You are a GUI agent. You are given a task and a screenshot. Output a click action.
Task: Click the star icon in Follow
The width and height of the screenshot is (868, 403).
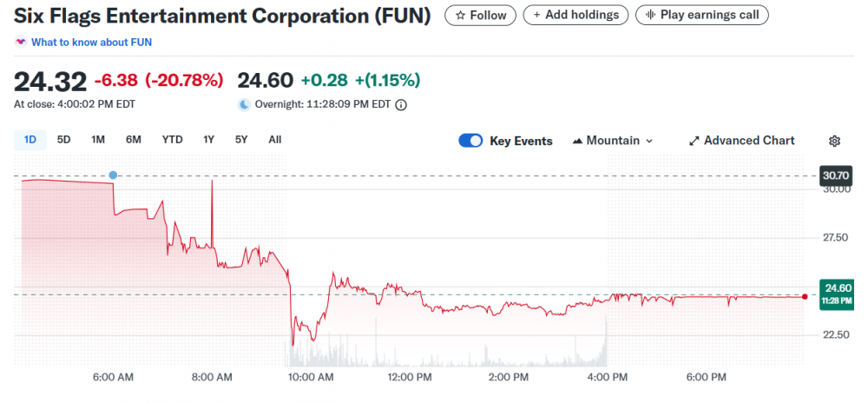tap(460, 15)
